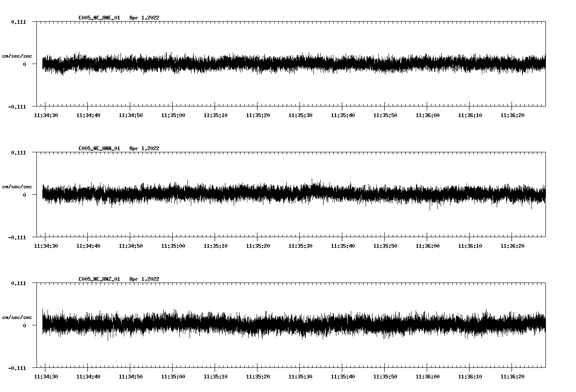The height and width of the screenshot is (392, 576).
Task: Click the HNN plot 0.111 upper limit
Action: pyautogui.click(x=18, y=153)
